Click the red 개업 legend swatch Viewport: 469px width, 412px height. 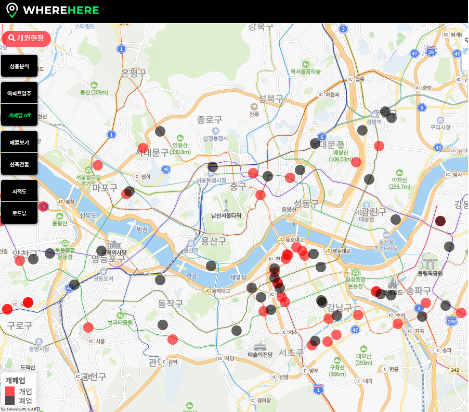point(10,391)
